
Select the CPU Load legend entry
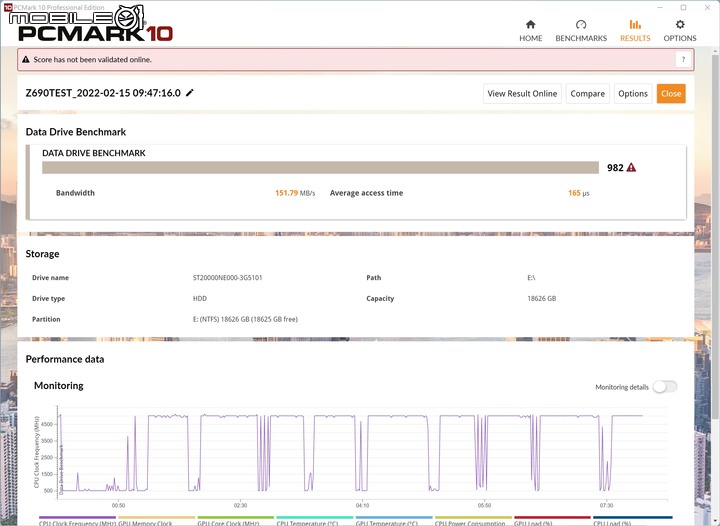point(632,521)
